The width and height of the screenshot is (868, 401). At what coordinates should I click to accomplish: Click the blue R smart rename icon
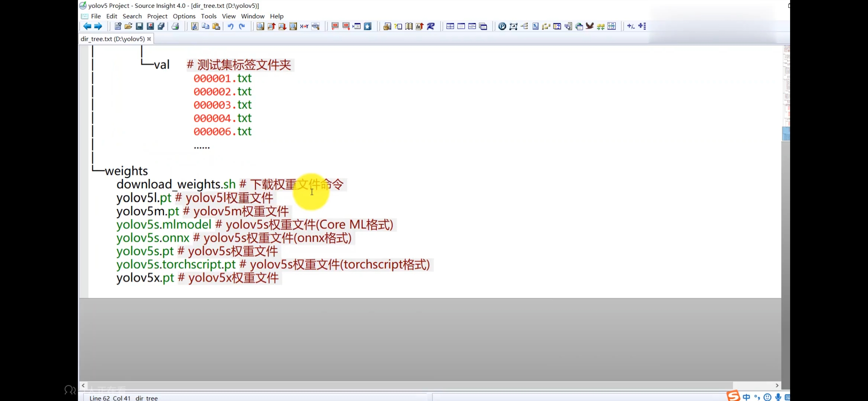[431, 26]
